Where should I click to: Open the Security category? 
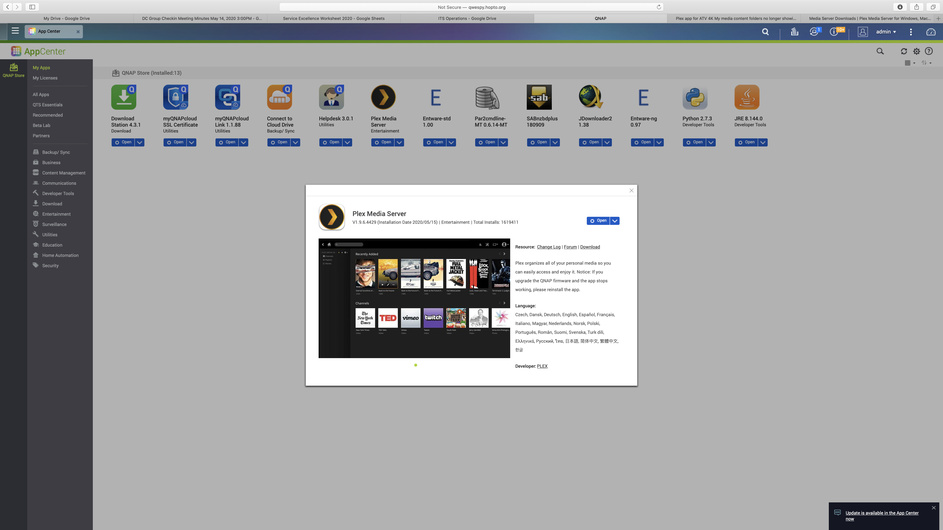pyautogui.click(x=50, y=265)
